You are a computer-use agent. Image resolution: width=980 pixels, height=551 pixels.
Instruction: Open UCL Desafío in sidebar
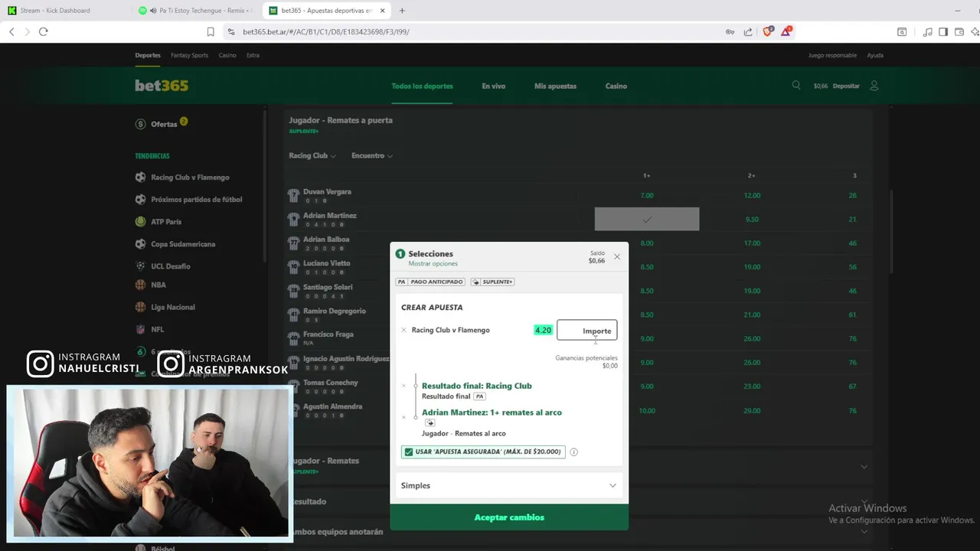(171, 266)
